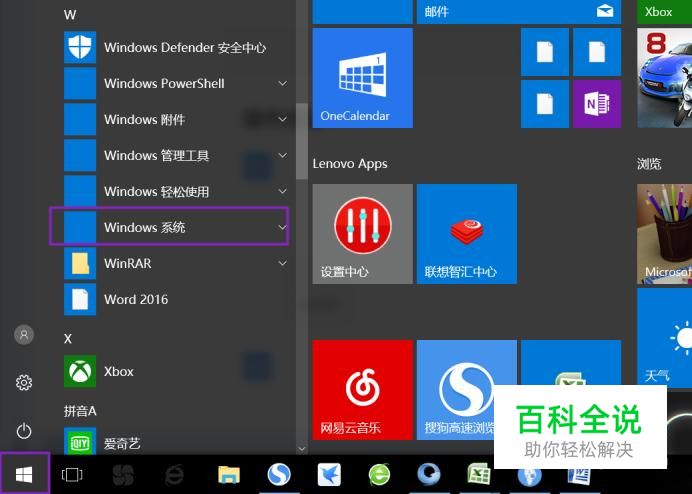The image size is (692, 494).
Task: Open the Start button on the taskbar
Action: [24, 475]
